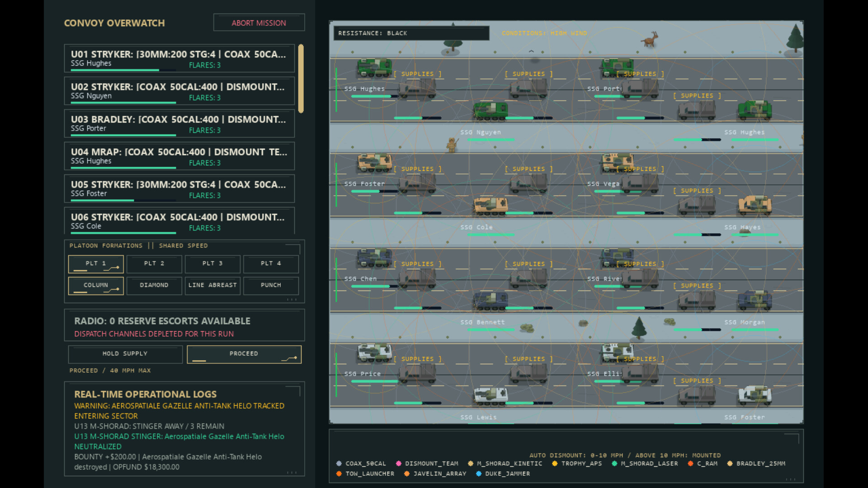Click the green Stryker beside SSG Hughes

click(374, 68)
